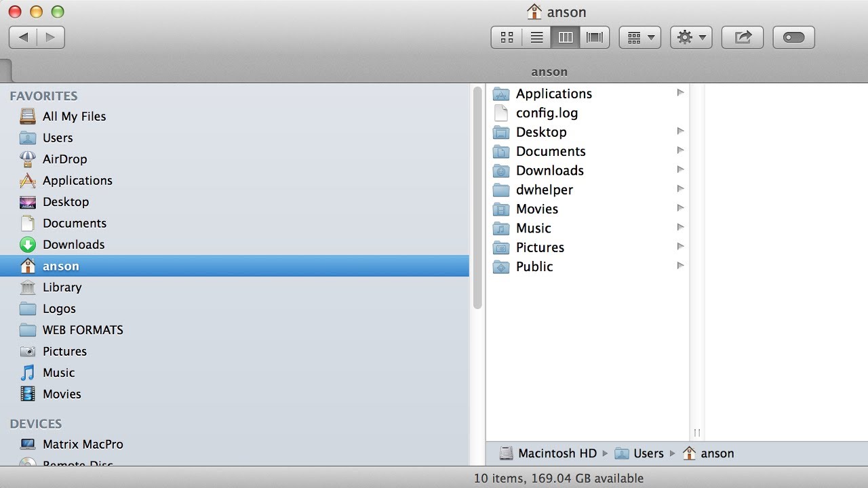This screenshot has height=488, width=868.
Task: Click the Library label in sidebar
Action: tap(62, 287)
